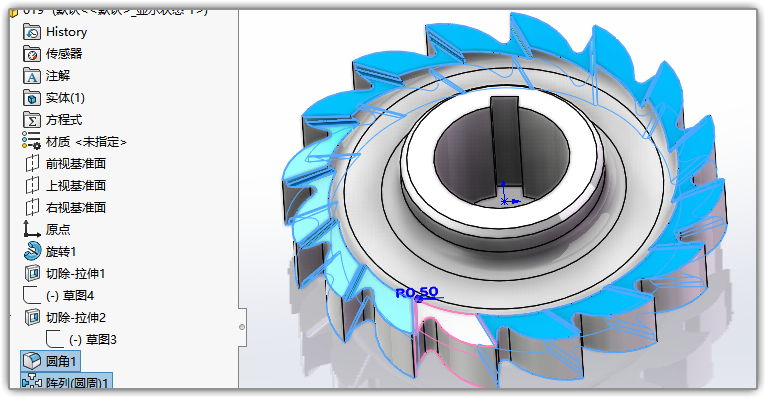The width and height of the screenshot is (766, 398).
Task: Click the 方程式 equations icon
Action: click(x=32, y=120)
